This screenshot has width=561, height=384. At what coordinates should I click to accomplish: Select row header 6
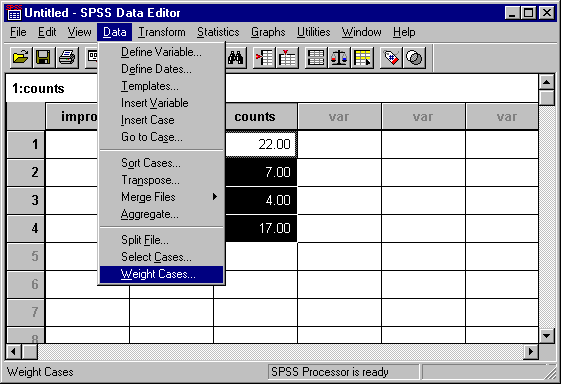click(26, 284)
